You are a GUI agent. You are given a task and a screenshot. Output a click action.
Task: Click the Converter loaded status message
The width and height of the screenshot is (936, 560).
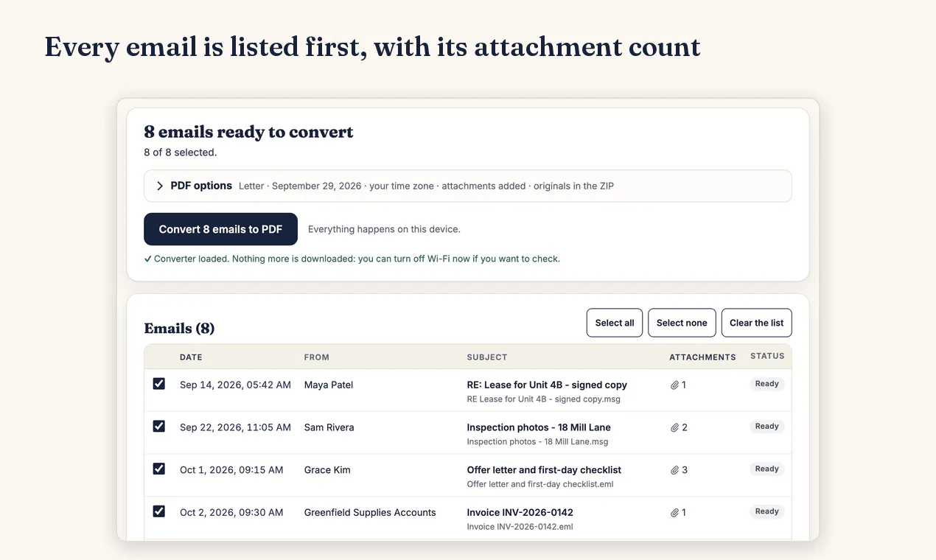pyautogui.click(x=352, y=259)
